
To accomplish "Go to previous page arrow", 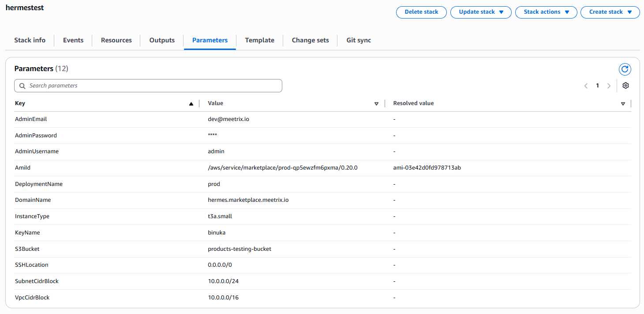I will coord(586,86).
